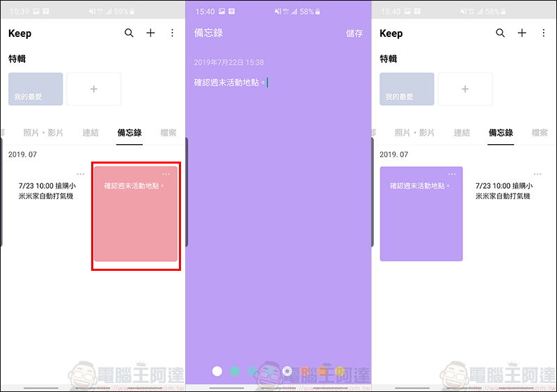Viewport: 557px width, 392px height.
Task: Tap the add-collection plus tile on the right screen
Action: click(465, 89)
